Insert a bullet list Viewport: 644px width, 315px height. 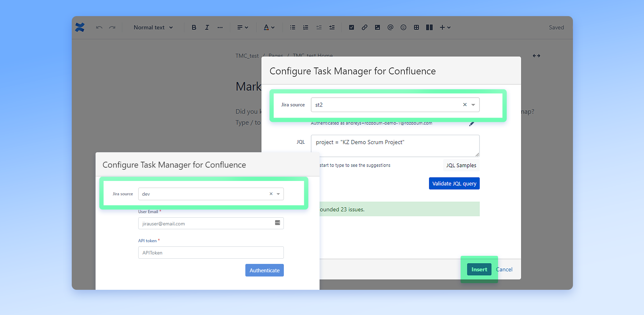point(293,27)
